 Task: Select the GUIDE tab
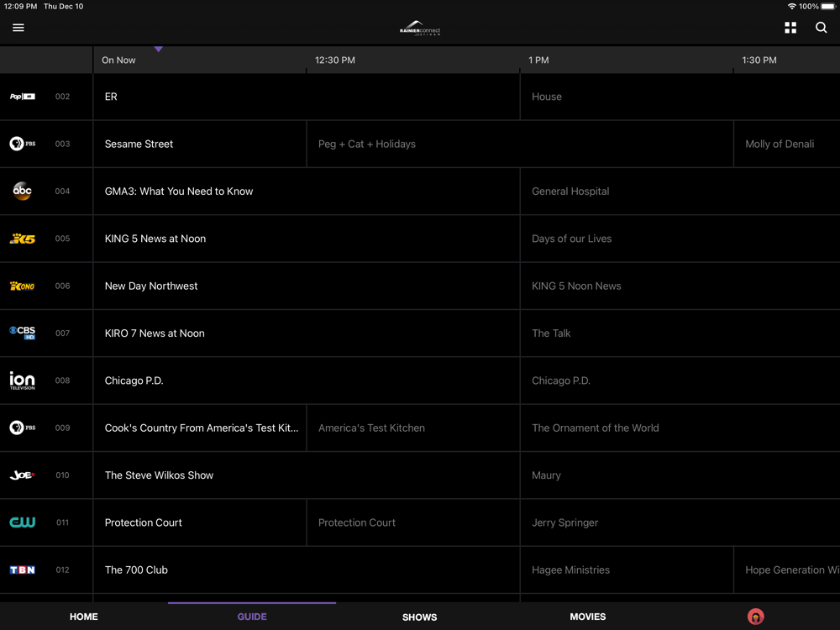[x=252, y=617]
